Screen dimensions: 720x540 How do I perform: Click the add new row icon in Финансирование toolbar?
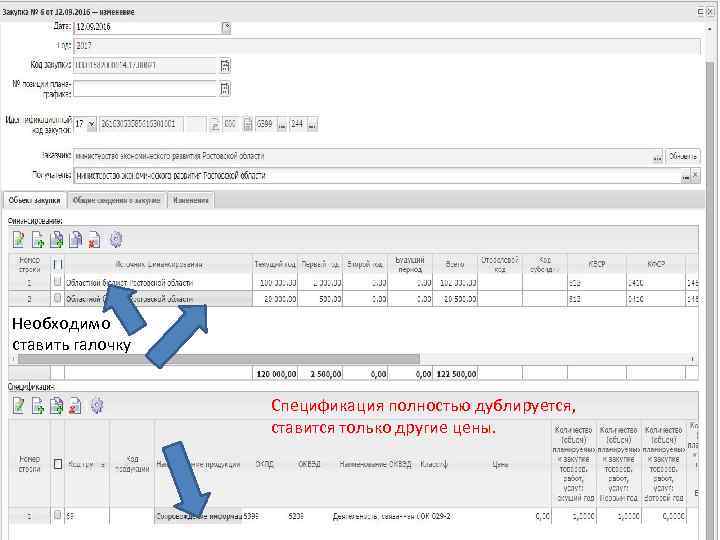[x=38, y=239]
